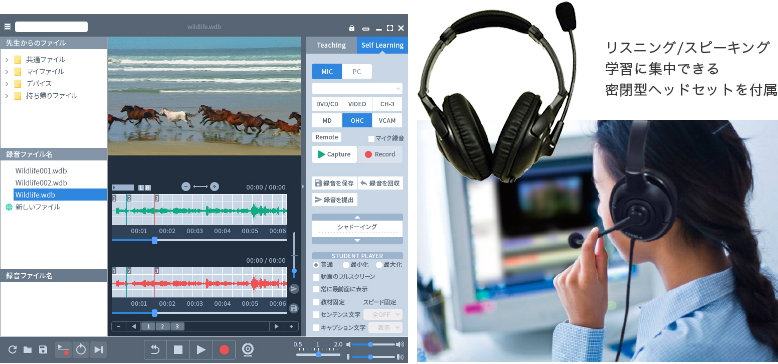Screen dimensions: 778x364
Task: Click the red record button in transport bar
Action: pyautogui.click(x=224, y=350)
